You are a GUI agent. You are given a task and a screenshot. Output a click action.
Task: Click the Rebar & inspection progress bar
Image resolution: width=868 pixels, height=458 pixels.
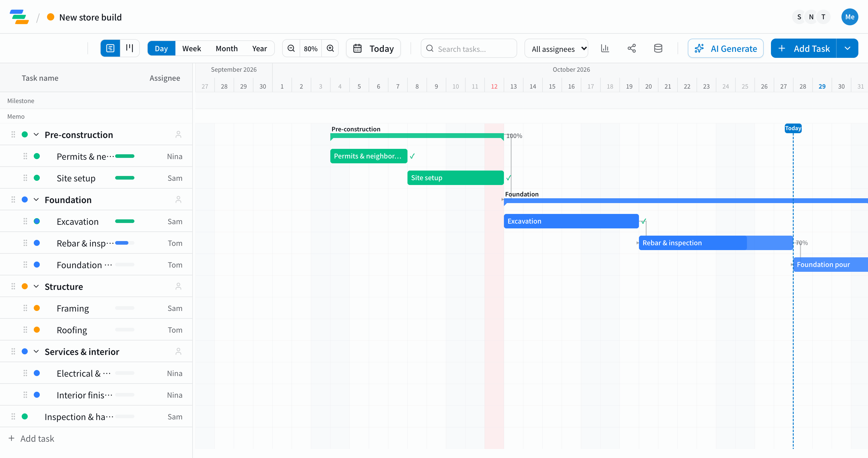(125, 243)
